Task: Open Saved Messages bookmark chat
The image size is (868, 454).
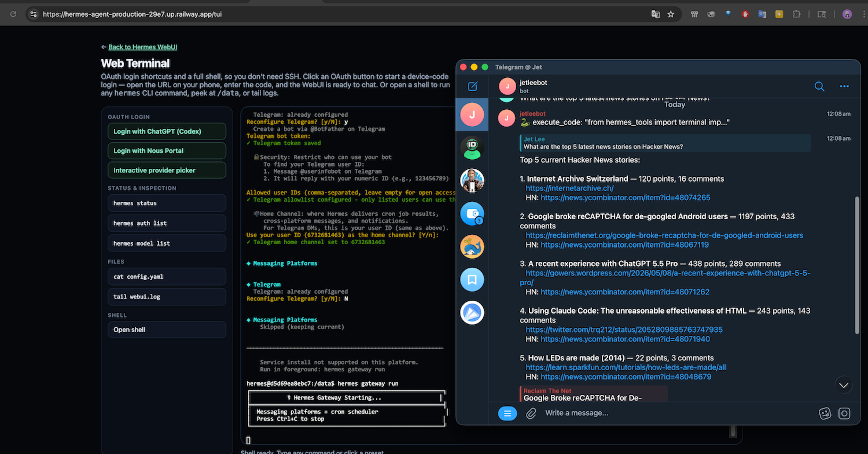Action: tap(472, 279)
